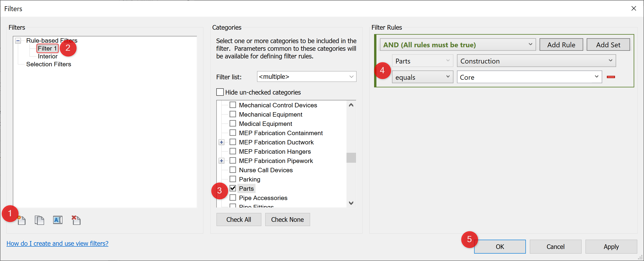644x261 pixels.
Task: Click the rename filter icon
Action: point(58,219)
